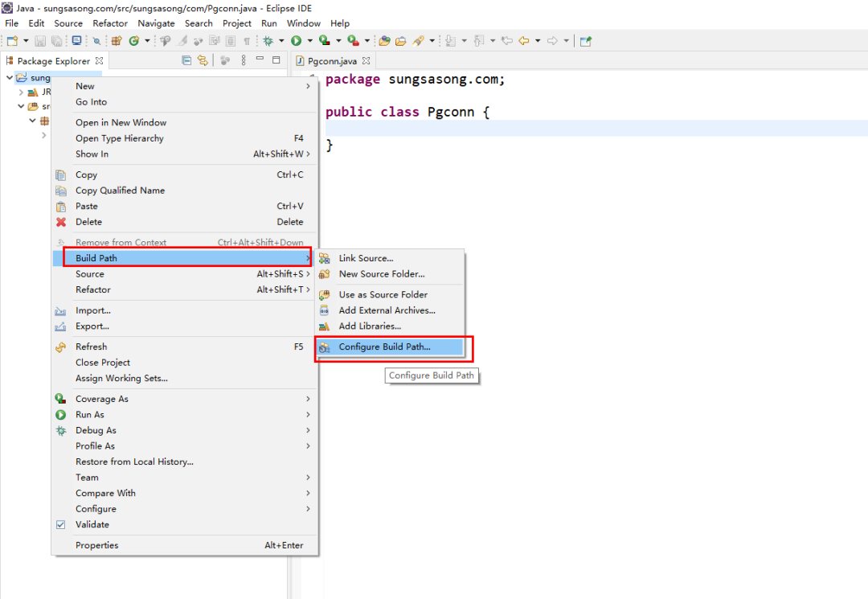
Task: Click the New Java Class toolbar icon
Action: [134, 41]
